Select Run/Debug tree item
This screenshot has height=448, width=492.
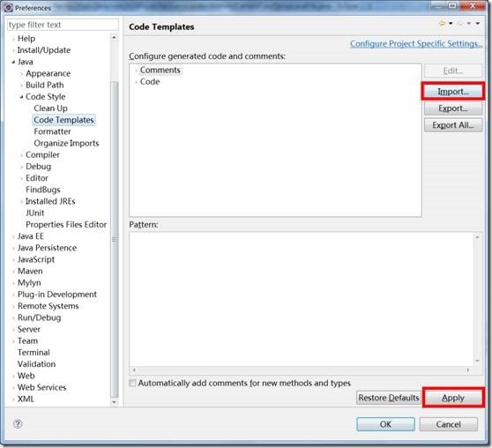[39, 317]
